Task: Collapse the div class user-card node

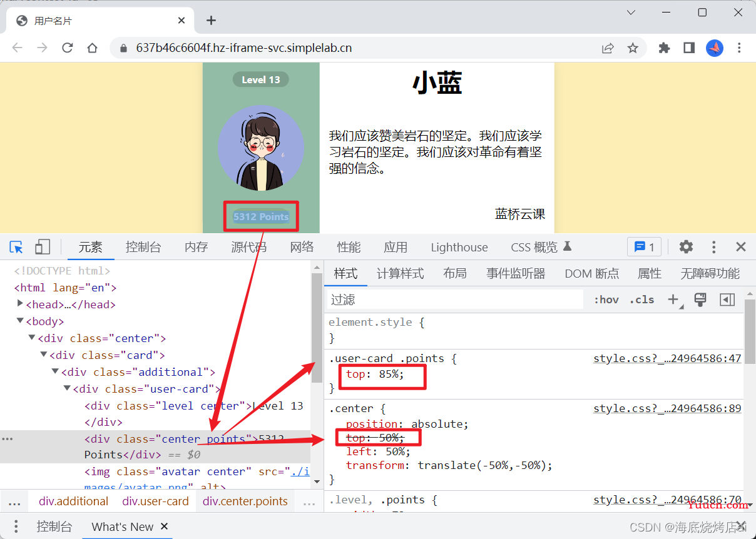Action: tap(67, 388)
